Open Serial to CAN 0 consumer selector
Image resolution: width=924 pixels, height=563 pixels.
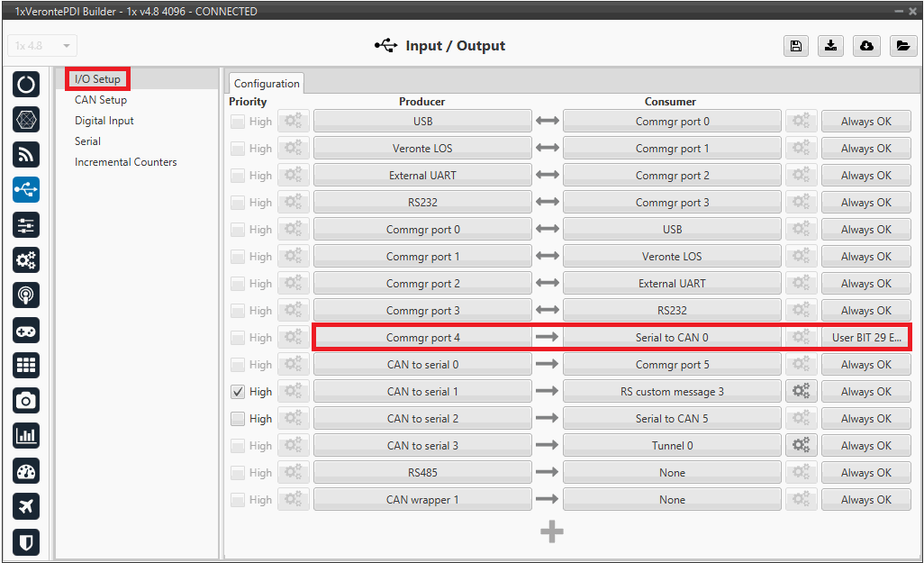coord(672,338)
